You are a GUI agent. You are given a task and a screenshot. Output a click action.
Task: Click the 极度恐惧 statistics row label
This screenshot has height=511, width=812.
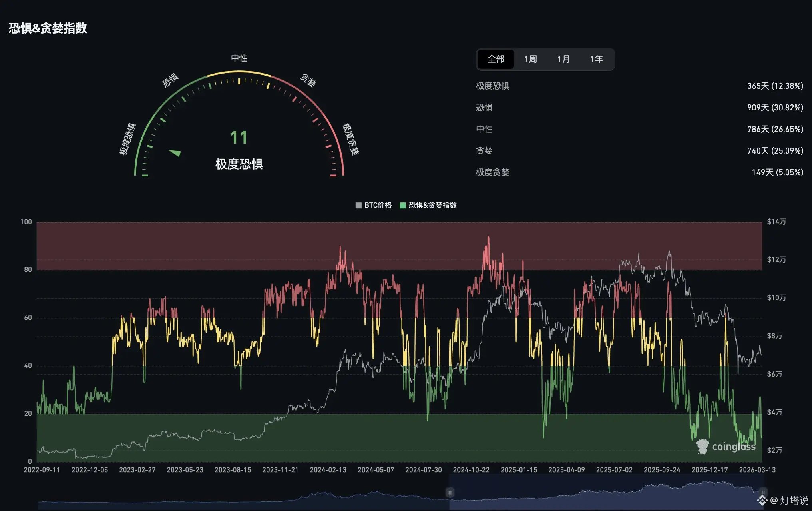pos(492,86)
